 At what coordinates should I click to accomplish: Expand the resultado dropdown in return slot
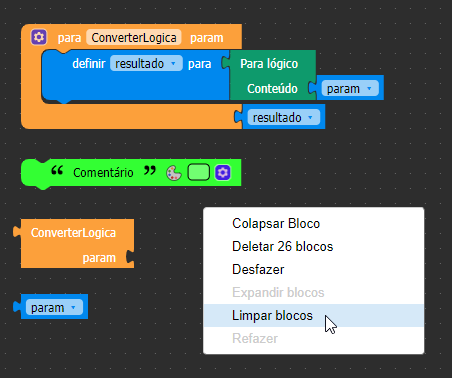(x=284, y=117)
